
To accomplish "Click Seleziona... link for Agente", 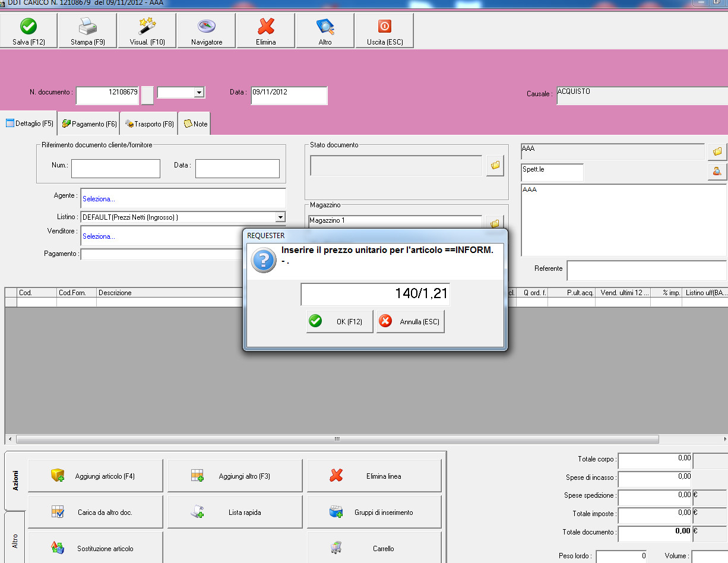I will point(99,199).
